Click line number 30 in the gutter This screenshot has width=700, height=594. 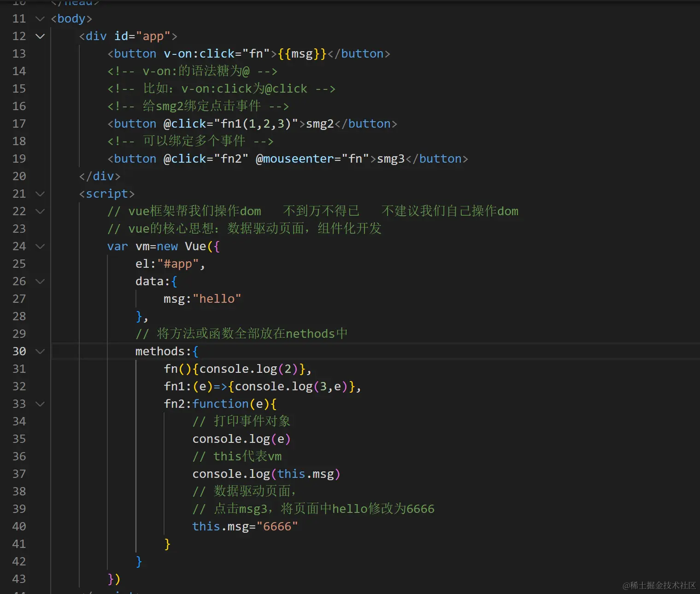[x=19, y=352]
